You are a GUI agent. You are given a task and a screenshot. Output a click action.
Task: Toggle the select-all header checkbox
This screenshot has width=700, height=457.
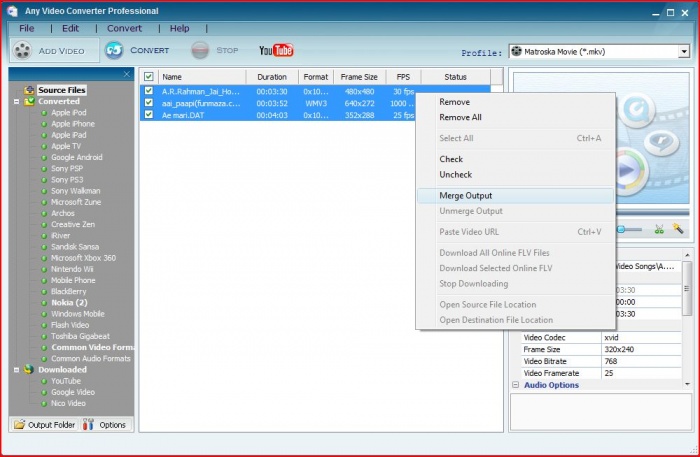click(149, 76)
